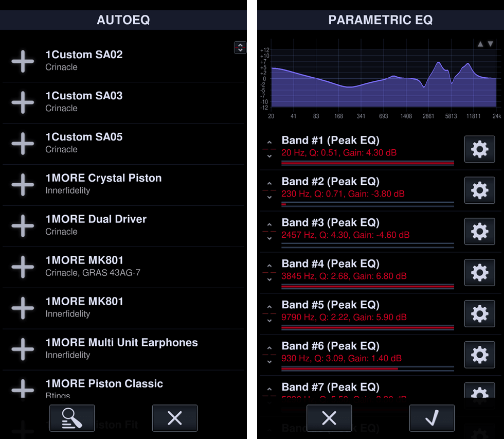
Task: Select the 1MORE Dual Driver entry name
Action: pyautogui.click(x=96, y=219)
